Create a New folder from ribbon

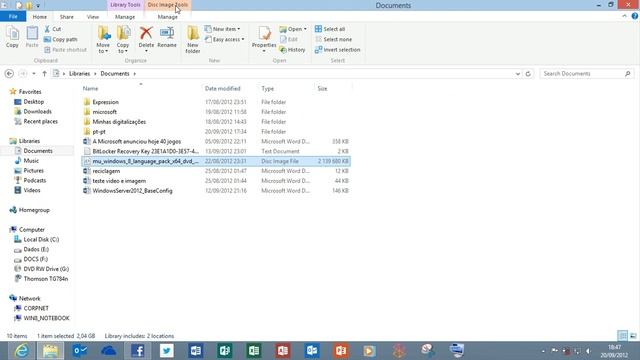click(193, 40)
